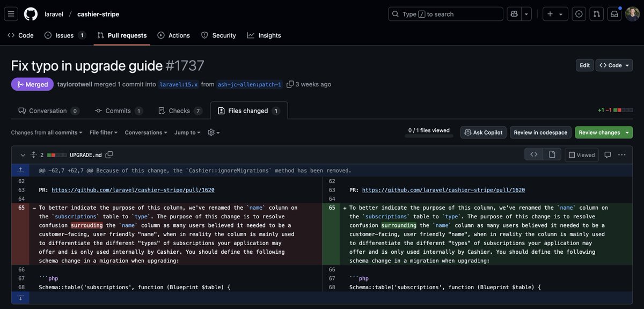Open the Security tab
644x309 pixels.
pos(218,35)
